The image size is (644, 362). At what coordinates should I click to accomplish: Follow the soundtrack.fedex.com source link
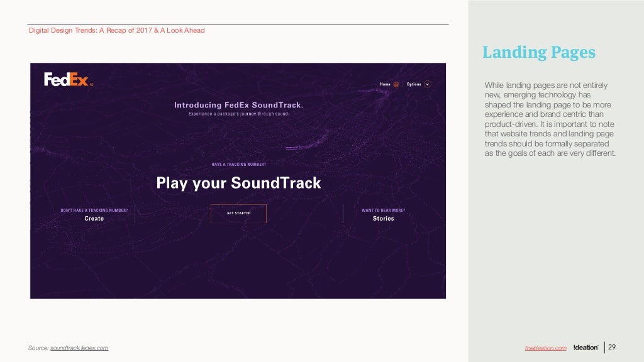[79, 348]
